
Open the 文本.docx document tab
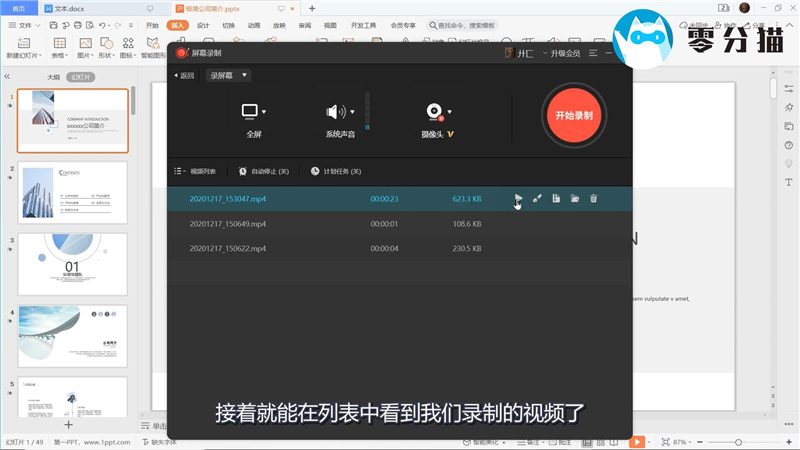(x=75, y=8)
